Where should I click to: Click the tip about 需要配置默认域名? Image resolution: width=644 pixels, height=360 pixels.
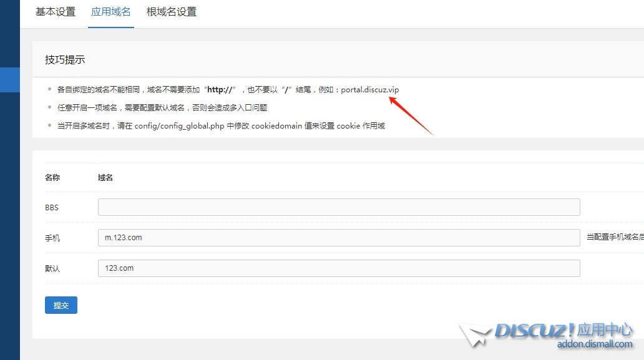pos(162,107)
